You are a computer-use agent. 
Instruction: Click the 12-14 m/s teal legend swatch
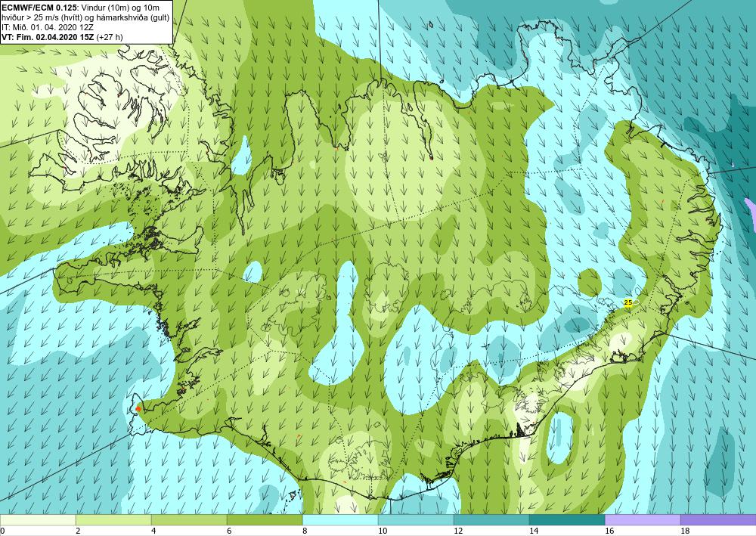click(491, 520)
